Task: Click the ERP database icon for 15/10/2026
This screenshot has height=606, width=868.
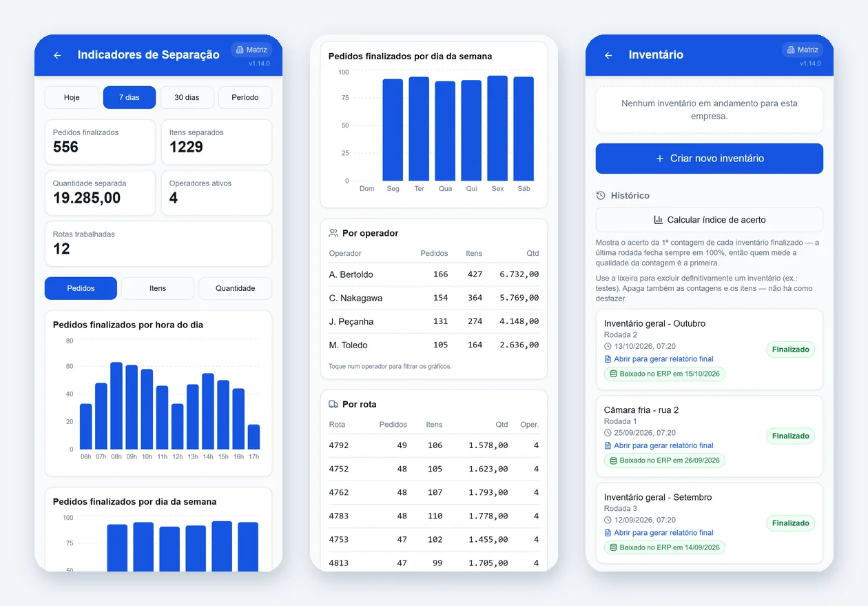Action: tap(613, 374)
